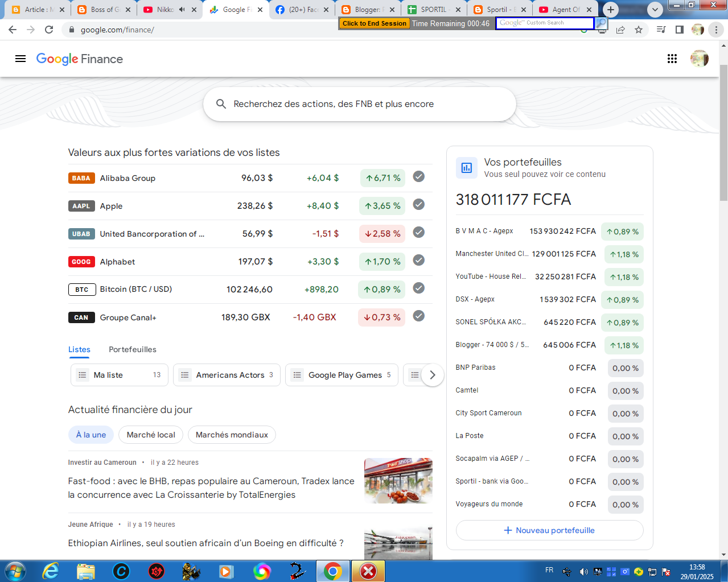
Task: Open the Americans Actors list
Action: point(227,375)
